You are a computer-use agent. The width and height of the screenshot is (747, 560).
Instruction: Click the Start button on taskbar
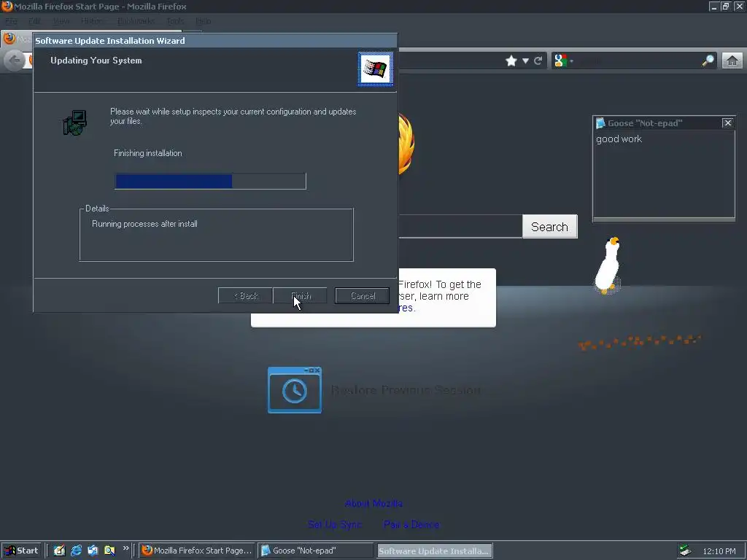click(21, 551)
